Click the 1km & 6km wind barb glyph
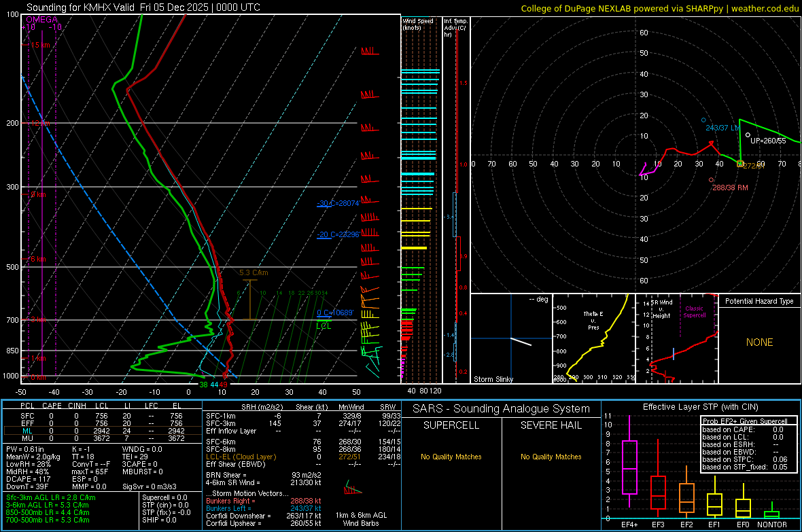The height and width of the screenshot is (532, 802). tap(353, 488)
